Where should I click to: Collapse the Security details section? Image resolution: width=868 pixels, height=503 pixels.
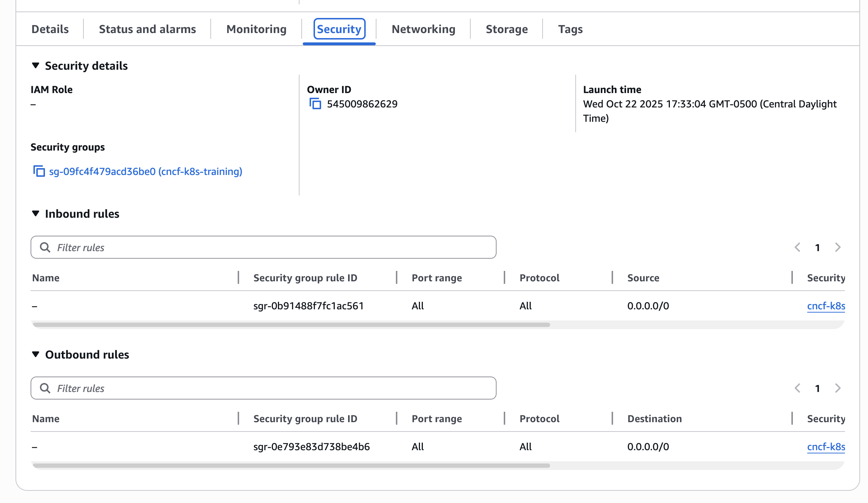(36, 65)
